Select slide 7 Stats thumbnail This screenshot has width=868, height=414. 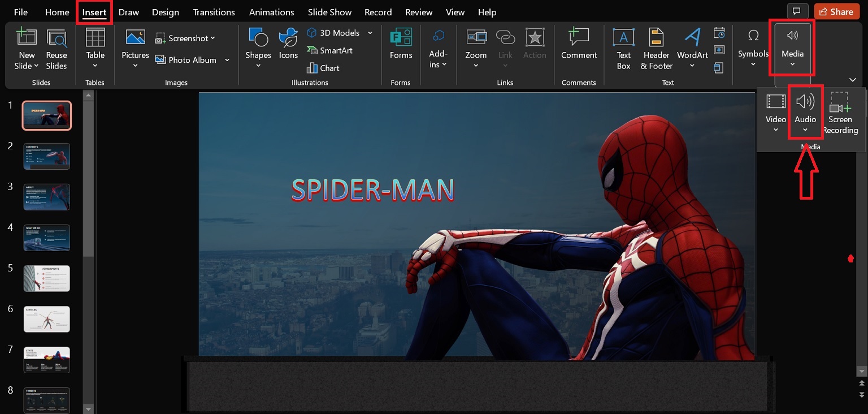[47, 360]
